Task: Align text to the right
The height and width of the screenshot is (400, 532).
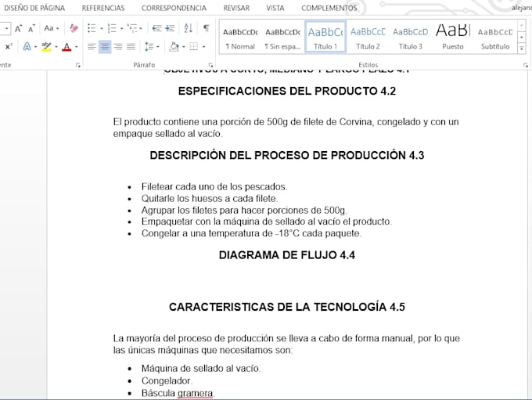Action: click(x=117, y=46)
